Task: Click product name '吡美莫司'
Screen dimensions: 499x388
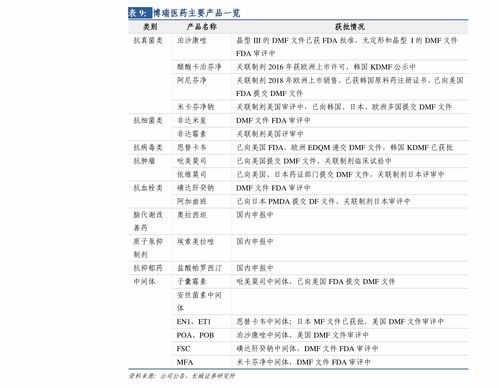Action: (192, 161)
